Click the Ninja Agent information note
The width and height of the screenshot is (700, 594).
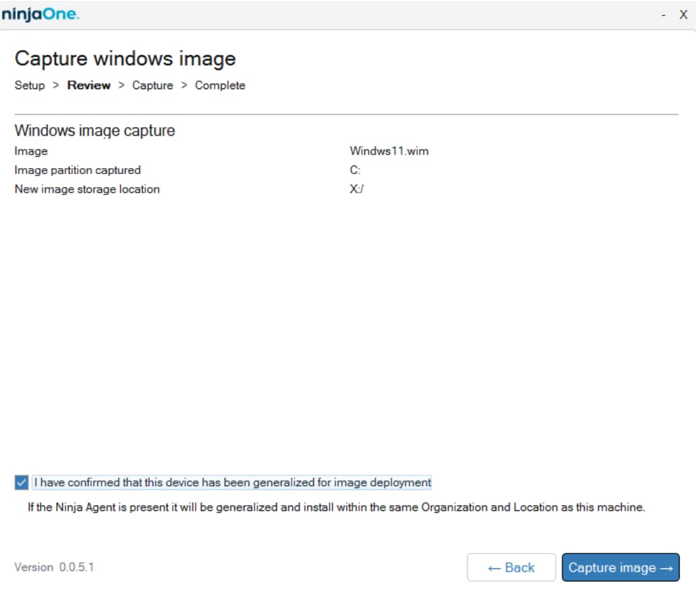[336, 508]
